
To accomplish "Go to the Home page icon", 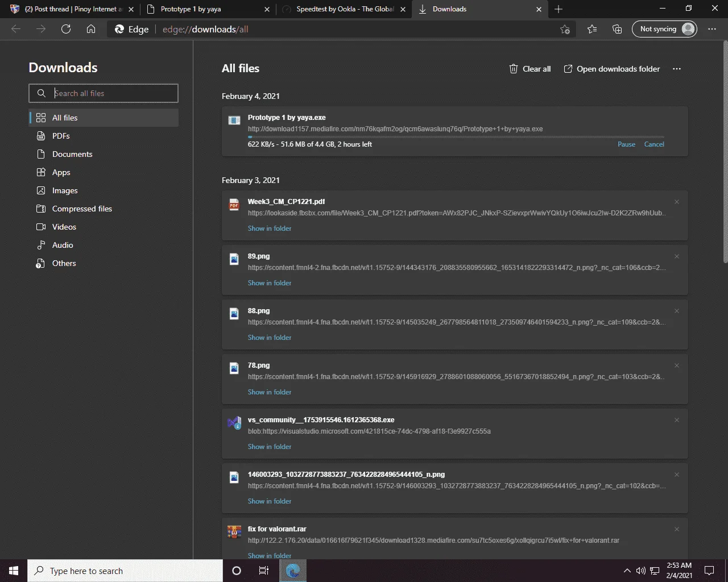I will tap(91, 29).
